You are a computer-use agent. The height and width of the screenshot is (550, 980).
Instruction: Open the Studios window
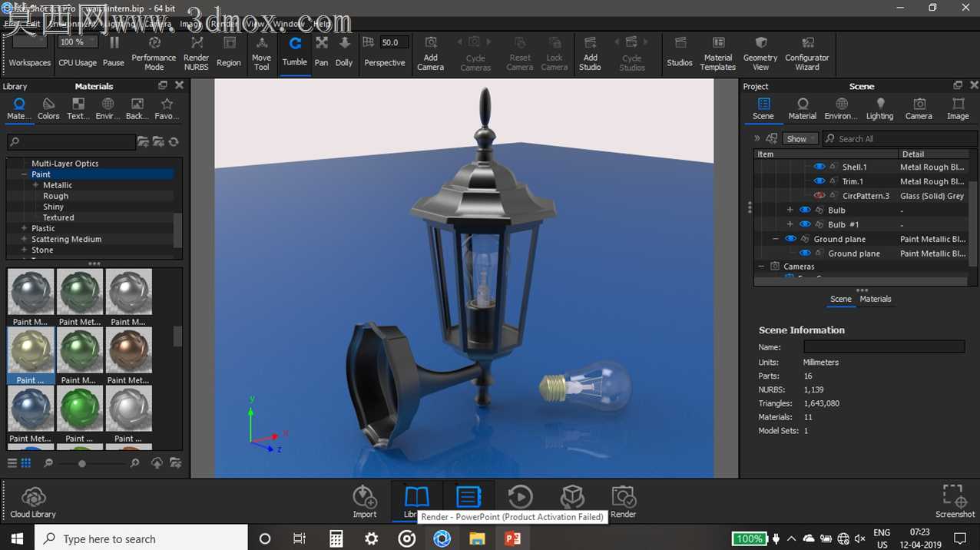680,52
